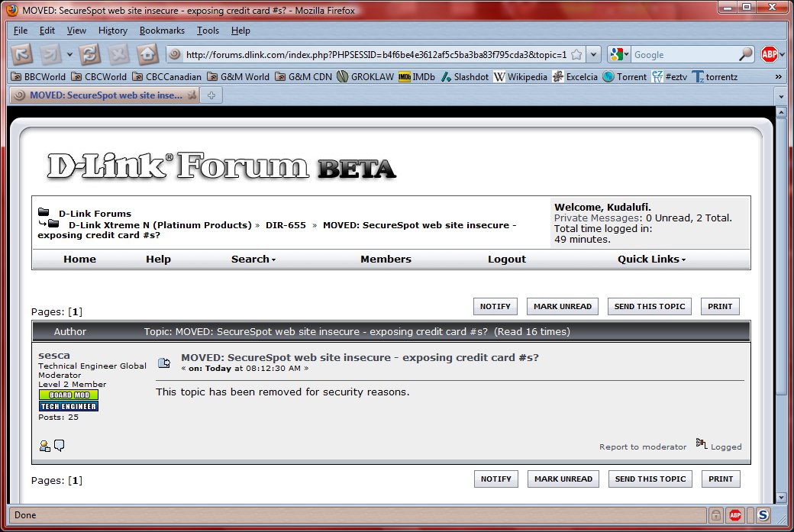
Task: Open the CBCCanadian bookmark feed
Action: 166,77
